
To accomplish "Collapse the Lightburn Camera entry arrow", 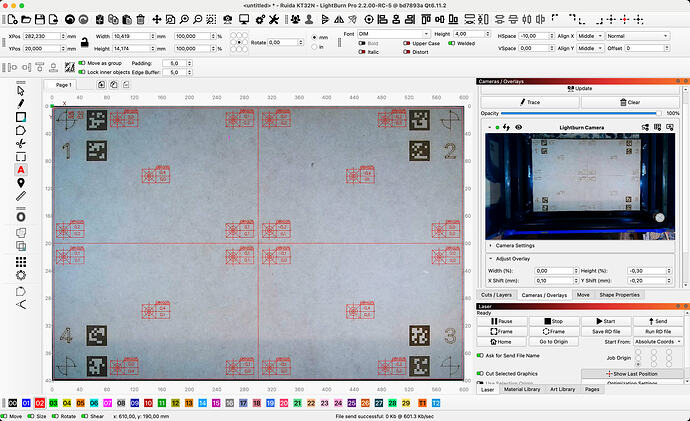I will point(489,127).
